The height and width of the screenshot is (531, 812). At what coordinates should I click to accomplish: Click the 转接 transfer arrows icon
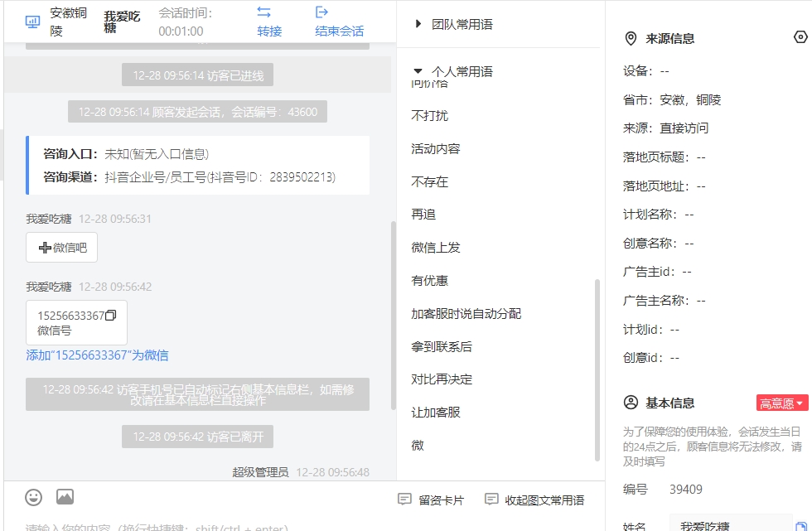click(x=264, y=12)
